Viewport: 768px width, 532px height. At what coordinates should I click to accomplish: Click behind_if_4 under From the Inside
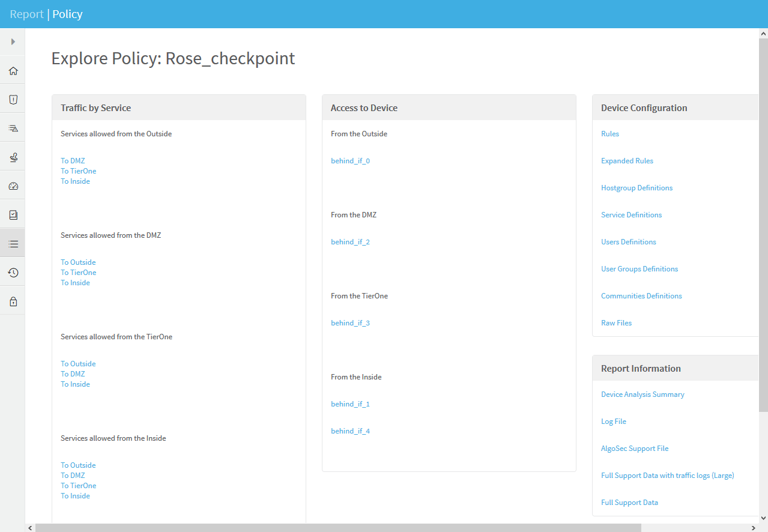350,431
